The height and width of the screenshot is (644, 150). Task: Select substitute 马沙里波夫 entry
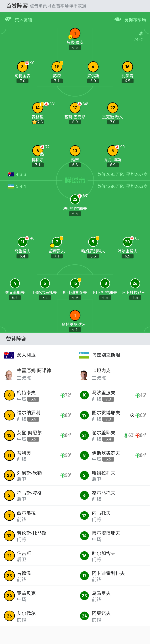(113, 395)
